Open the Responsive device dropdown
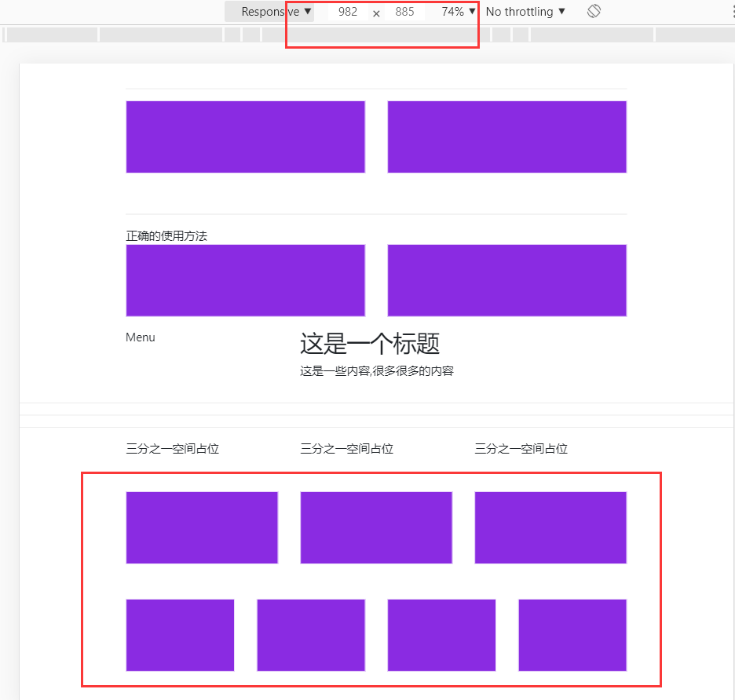Viewport: 735px width, 700px height. (x=269, y=11)
